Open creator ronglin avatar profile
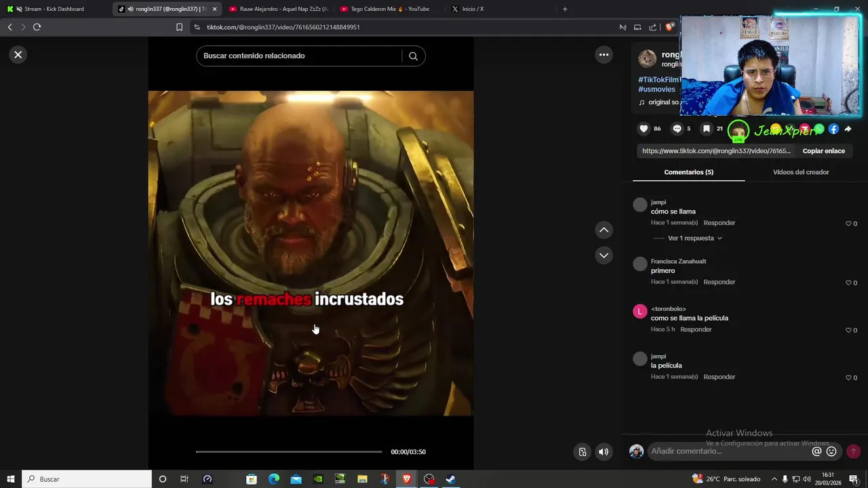 pyautogui.click(x=648, y=58)
